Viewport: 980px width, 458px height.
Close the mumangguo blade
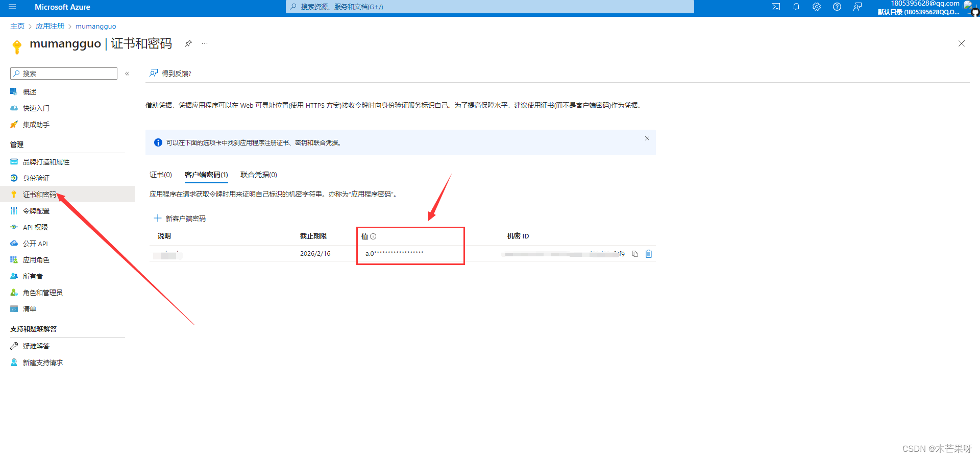[962, 43]
